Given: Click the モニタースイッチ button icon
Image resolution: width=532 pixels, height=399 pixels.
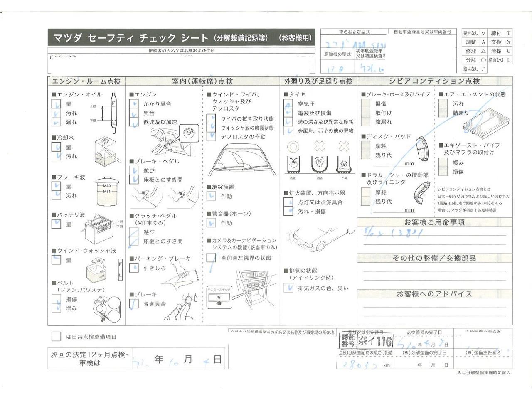Looking at the screenshot, I should click(219, 297).
